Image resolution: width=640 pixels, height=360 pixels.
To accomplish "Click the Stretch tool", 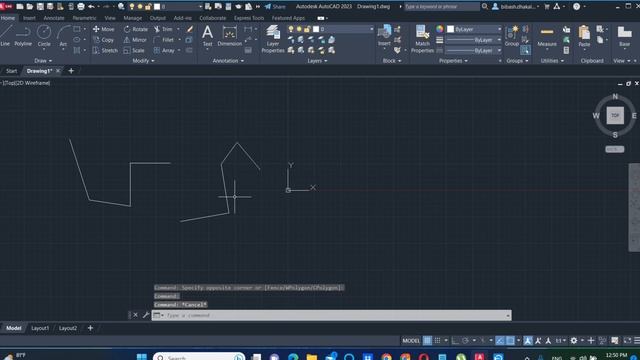I will pos(105,51).
